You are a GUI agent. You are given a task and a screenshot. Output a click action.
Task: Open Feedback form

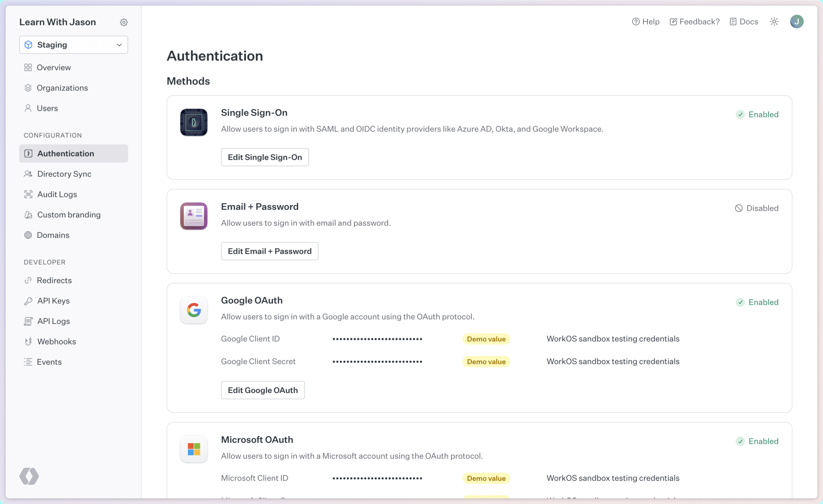point(695,21)
